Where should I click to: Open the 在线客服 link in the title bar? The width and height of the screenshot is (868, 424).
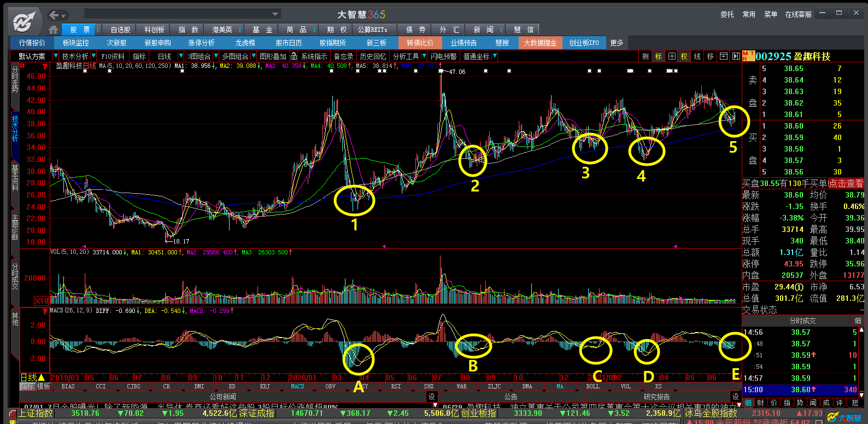click(x=799, y=14)
